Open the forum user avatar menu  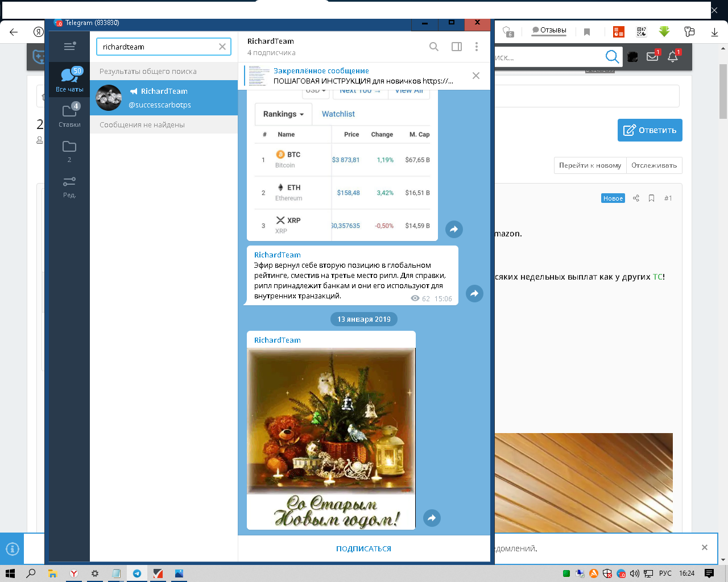point(633,56)
